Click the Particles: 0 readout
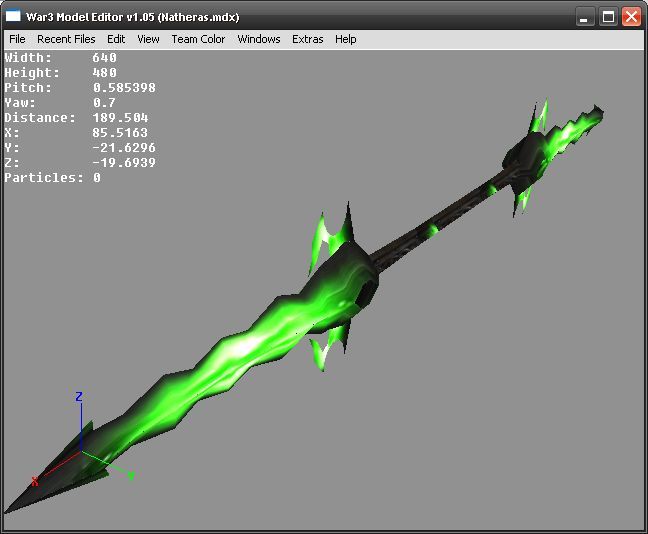648x534 pixels. [x=52, y=178]
